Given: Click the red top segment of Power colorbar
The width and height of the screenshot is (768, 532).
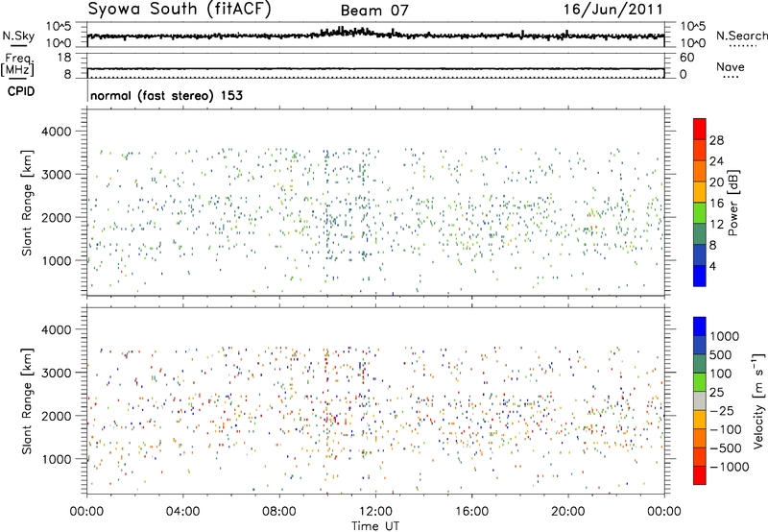Looking at the screenshot, I should pyautogui.click(x=700, y=129).
